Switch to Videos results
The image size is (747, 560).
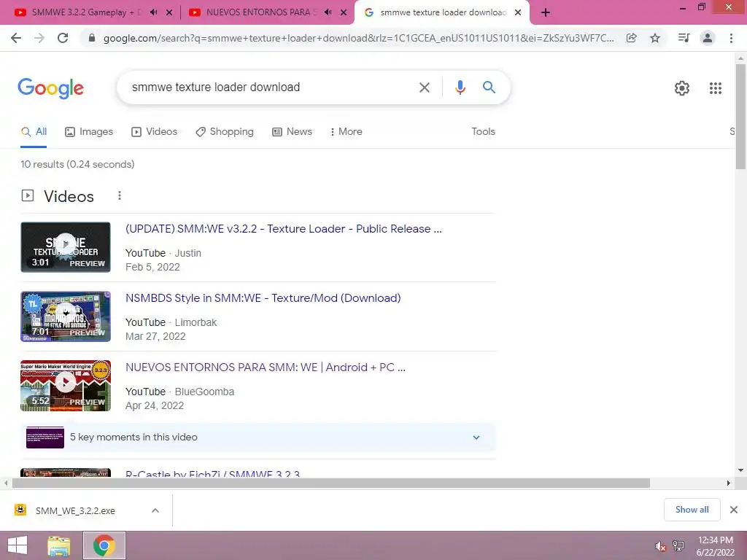coord(155,132)
